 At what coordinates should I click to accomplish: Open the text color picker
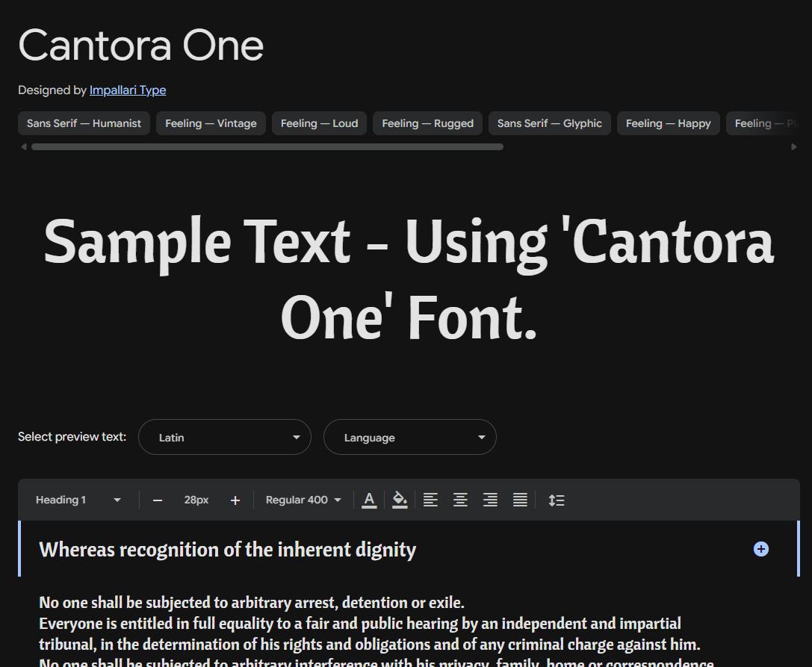tap(369, 500)
